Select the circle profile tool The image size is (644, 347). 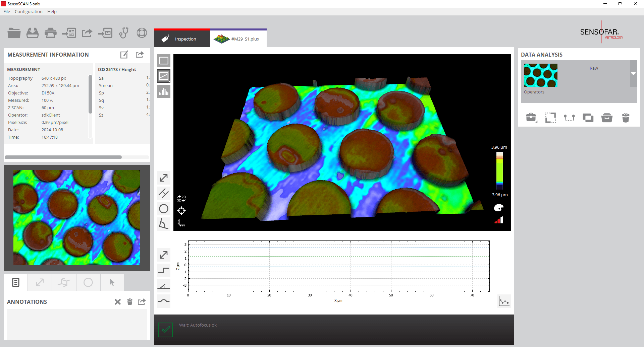pyautogui.click(x=164, y=209)
